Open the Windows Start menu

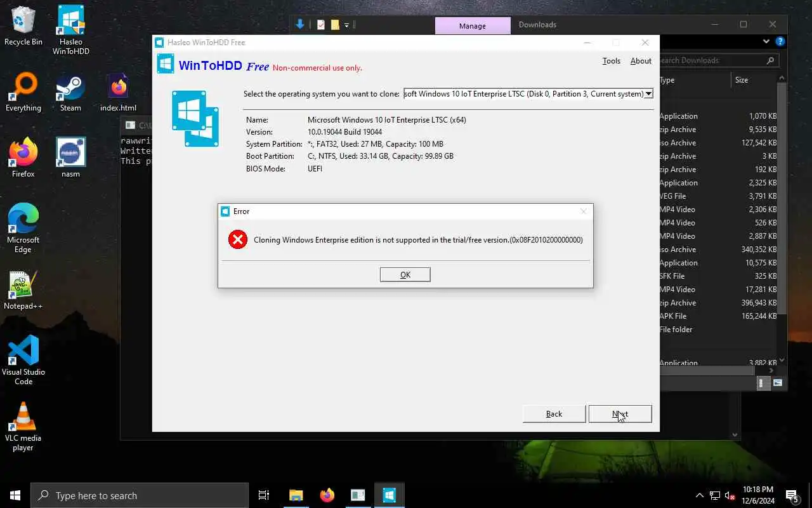tap(15, 495)
